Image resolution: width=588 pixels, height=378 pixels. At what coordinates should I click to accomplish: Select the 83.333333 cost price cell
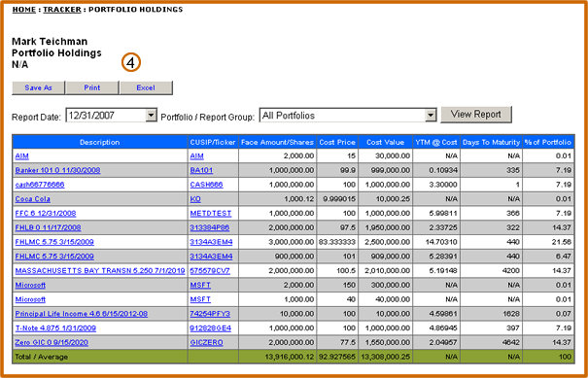(x=337, y=242)
